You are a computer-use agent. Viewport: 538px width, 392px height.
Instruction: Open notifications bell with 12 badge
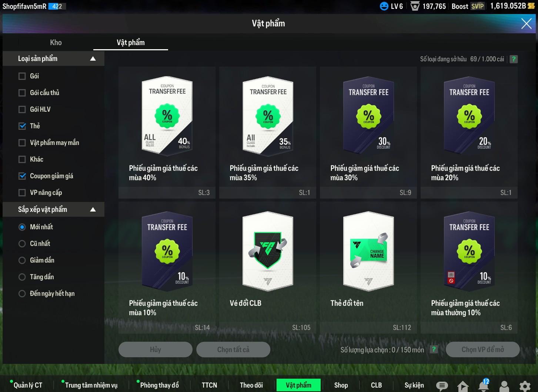484,385
